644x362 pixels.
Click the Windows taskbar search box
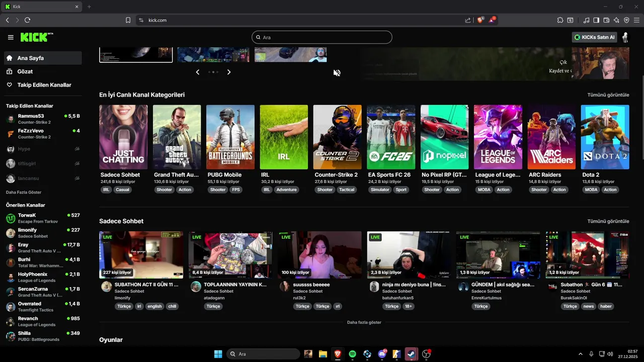pos(263,354)
